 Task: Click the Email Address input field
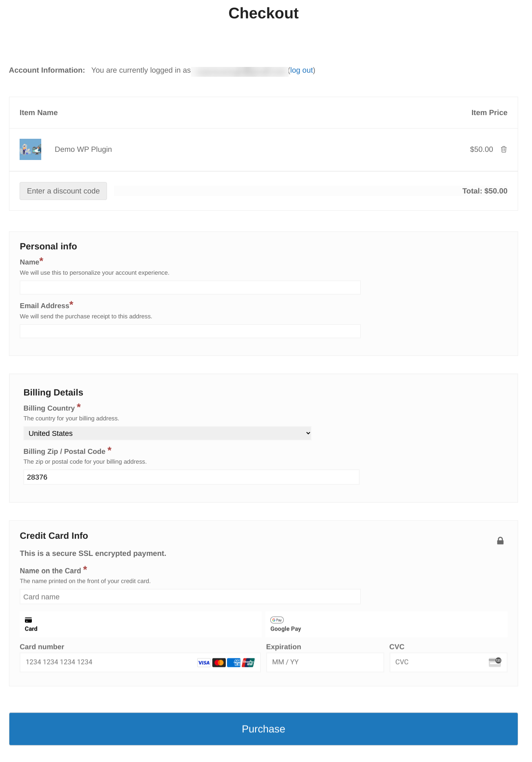click(x=190, y=331)
